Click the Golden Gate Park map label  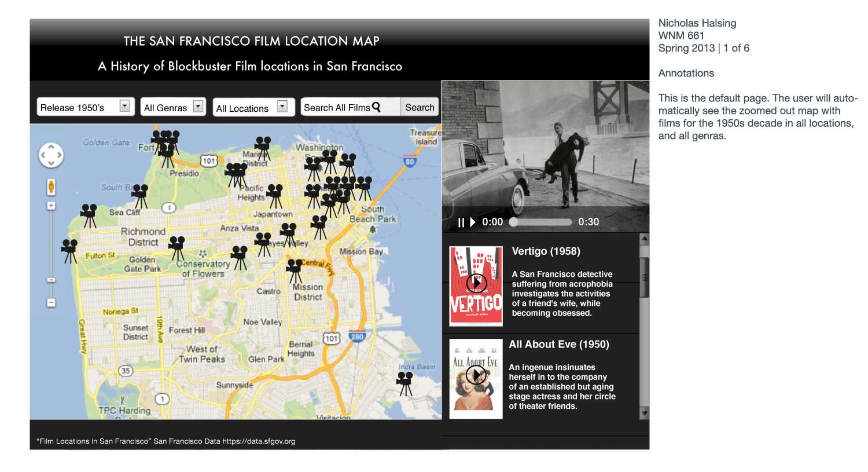(x=142, y=264)
